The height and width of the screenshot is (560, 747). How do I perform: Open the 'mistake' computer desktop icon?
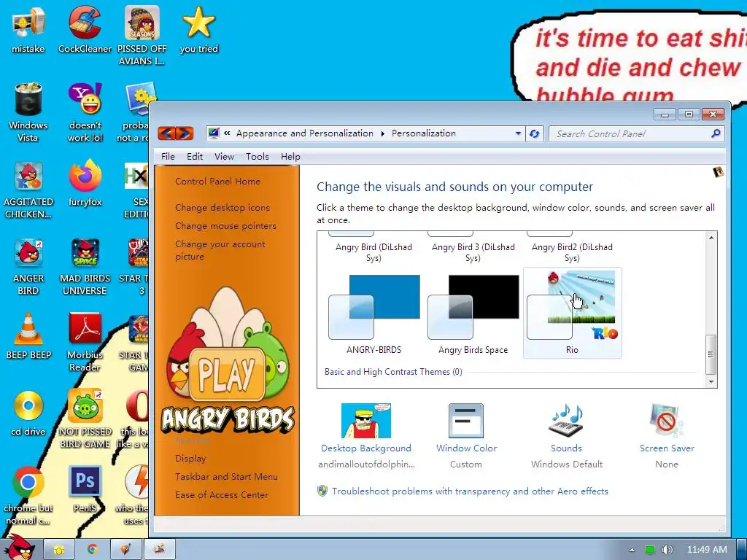click(x=28, y=31)
